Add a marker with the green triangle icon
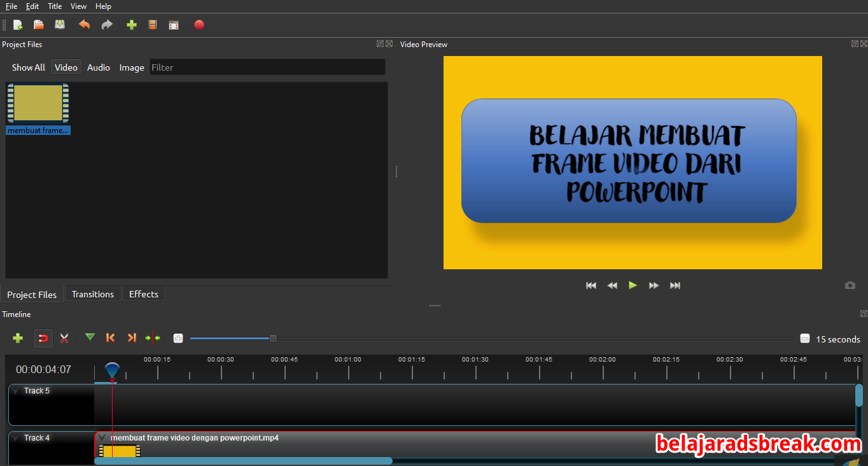868x466 pixels. coord(90,337)
